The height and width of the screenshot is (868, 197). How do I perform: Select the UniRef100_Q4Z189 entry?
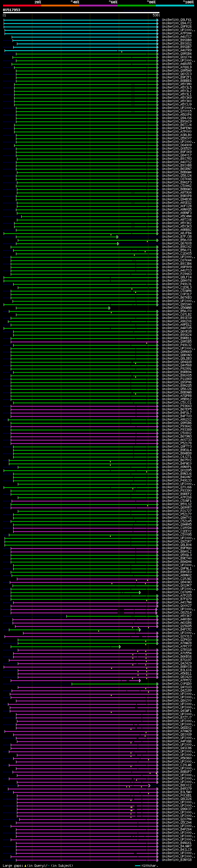click(176, 690)
